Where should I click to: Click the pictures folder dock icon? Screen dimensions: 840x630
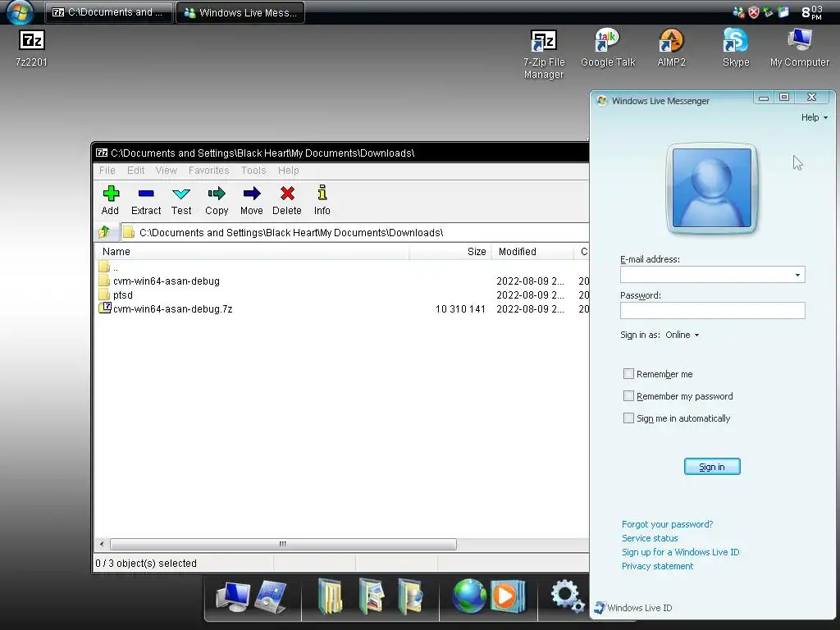372,596
